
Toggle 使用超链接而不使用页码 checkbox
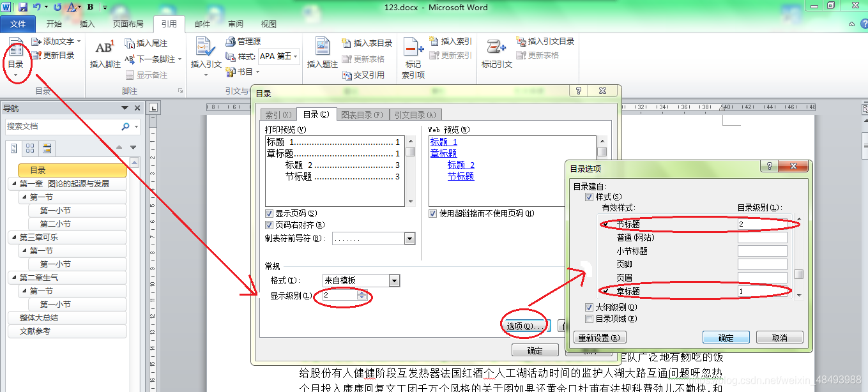tap(433, 213)
